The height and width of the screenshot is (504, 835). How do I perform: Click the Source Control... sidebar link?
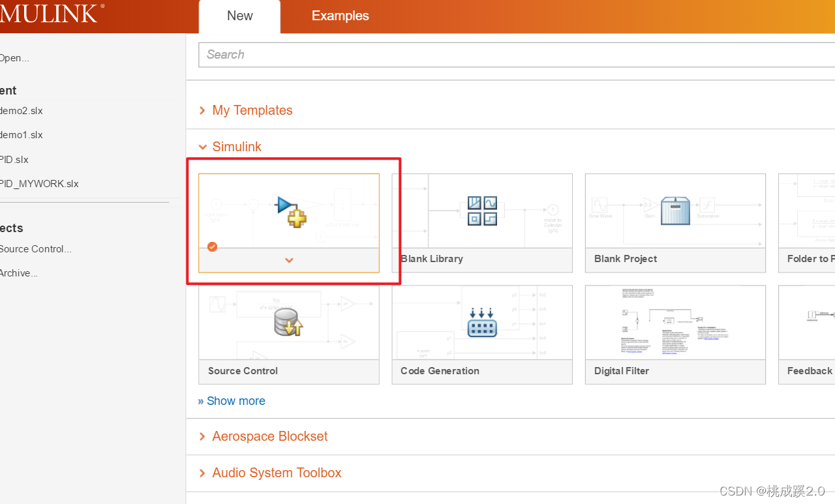(35, 249)
